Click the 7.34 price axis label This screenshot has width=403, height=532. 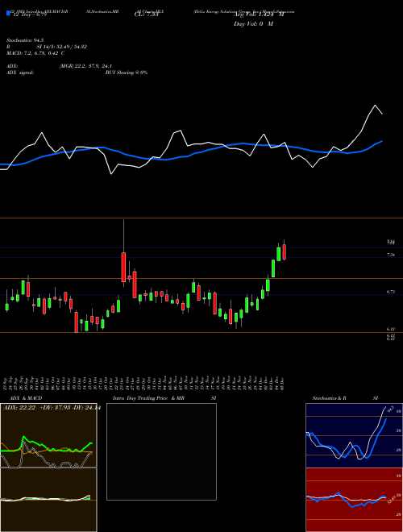pyautogui.click(x=390, y=255)
